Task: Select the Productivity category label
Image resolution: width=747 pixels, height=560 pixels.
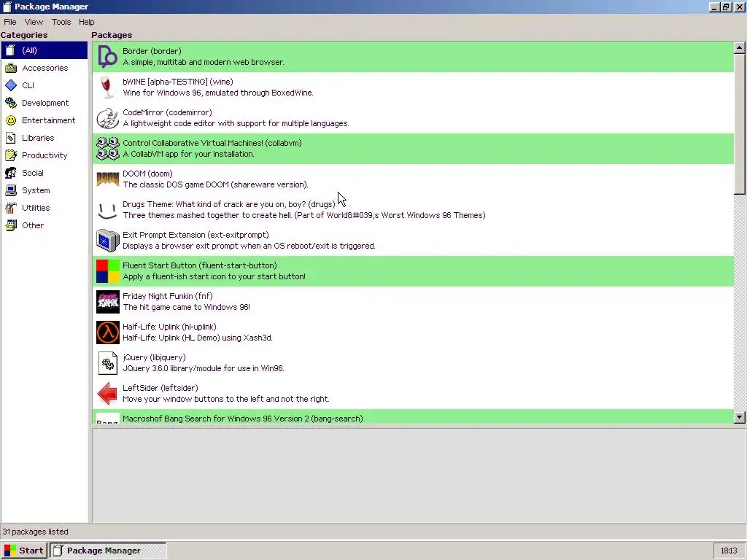Action: click(44, 156)
